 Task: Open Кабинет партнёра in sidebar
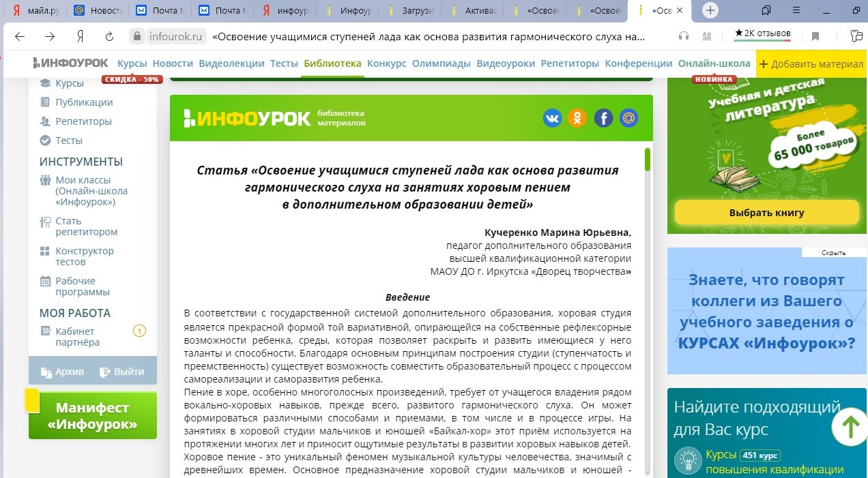(76, 337)
